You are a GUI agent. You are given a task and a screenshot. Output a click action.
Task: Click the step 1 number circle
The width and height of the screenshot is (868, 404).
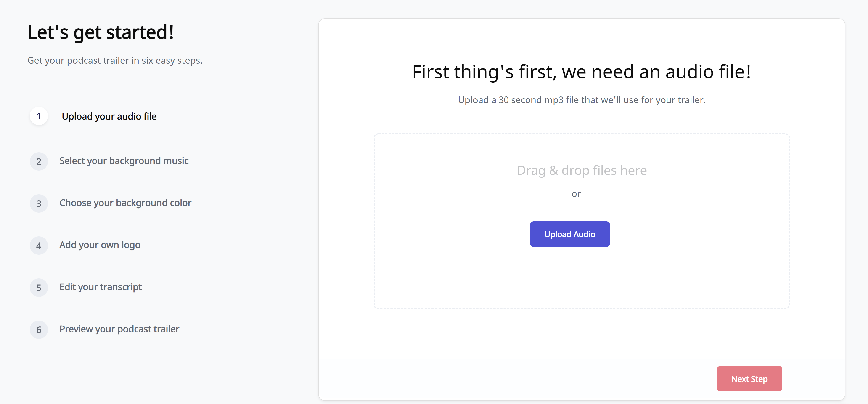(39, 116)
